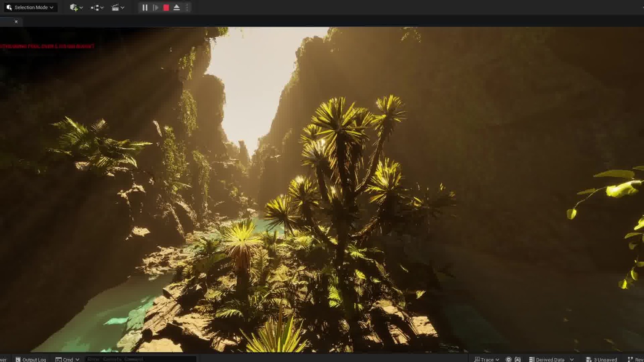Pause the play-in-editor simulation

point(145,8)
